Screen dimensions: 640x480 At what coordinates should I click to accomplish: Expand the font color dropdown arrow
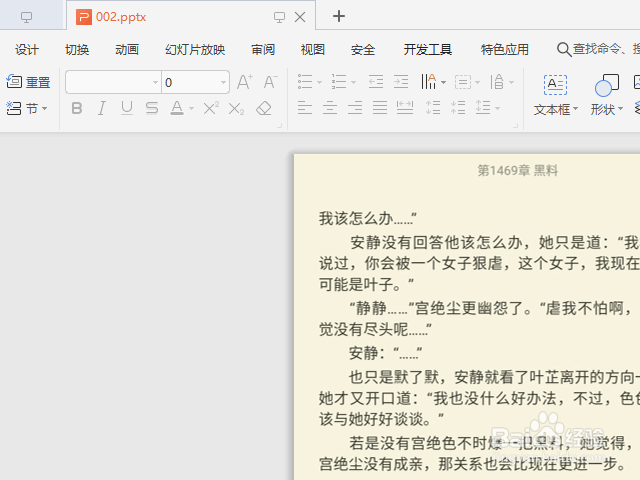pyautogui.click(x=191, y=109)
